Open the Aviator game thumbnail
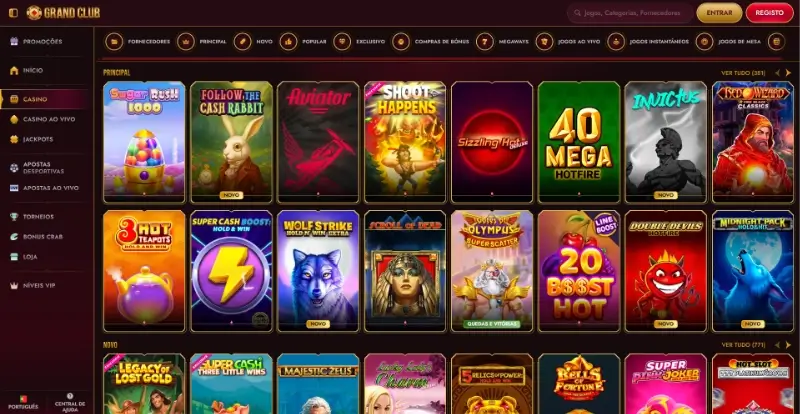The height and width of the screenshot is (414, 800). click(x=318, y=142)
